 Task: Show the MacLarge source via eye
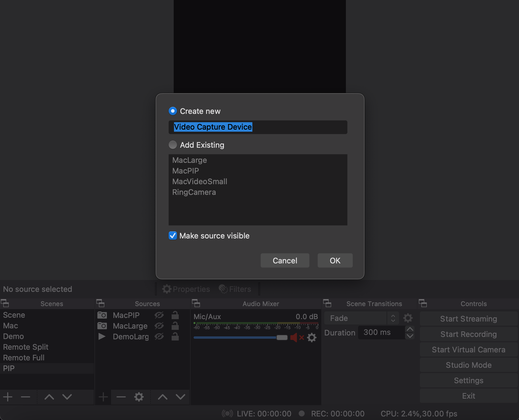(159, 326)
